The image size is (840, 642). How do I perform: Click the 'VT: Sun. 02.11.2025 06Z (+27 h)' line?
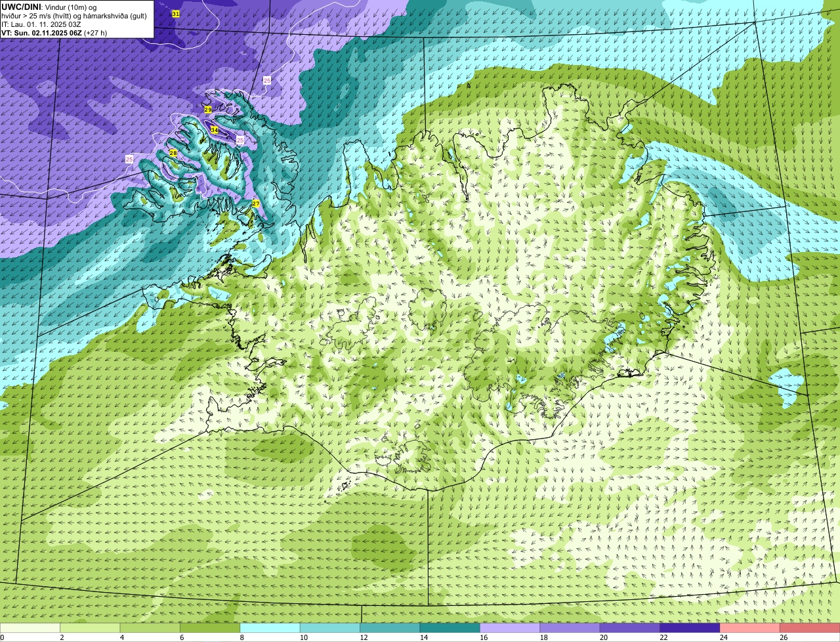(54, 33)
